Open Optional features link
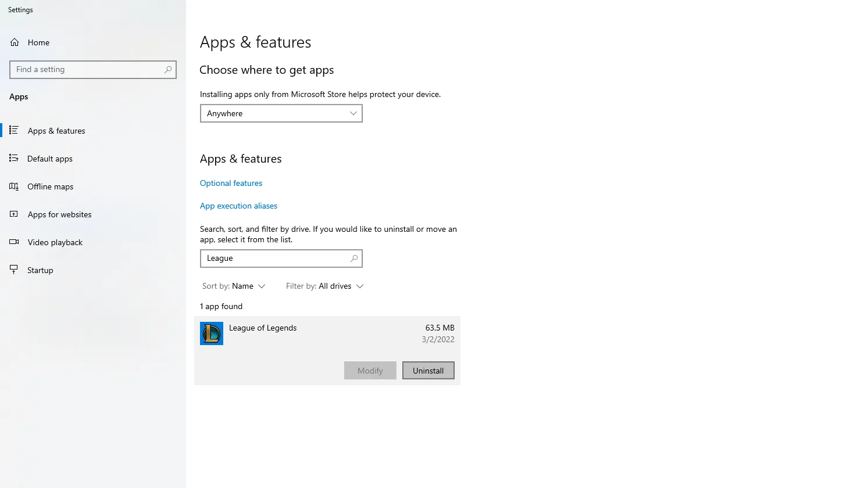Viewport: 868px width, 488px height. (231, 183)
